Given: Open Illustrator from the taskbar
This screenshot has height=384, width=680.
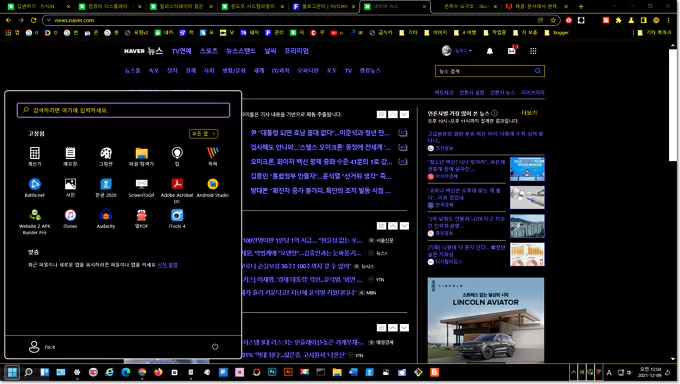Looking at the screenshot, I should (x=288, y=372).
